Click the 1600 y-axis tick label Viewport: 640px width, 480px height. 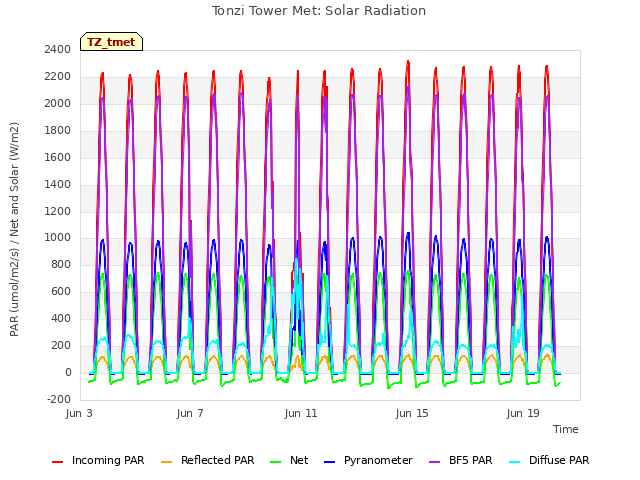point(58,157)
